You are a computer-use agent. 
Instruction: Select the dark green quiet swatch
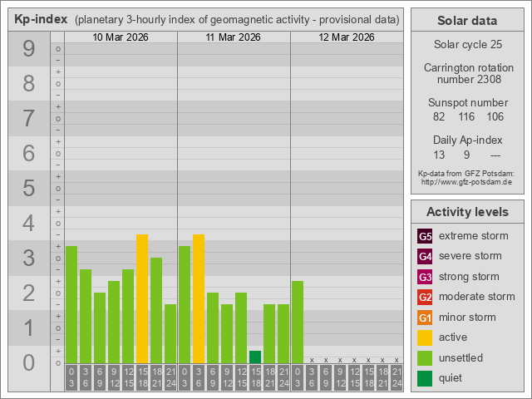(425, 378)
